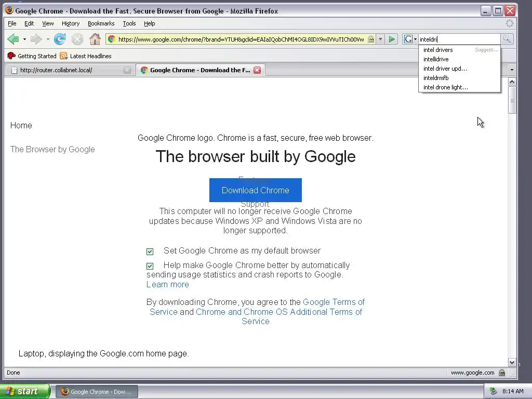Screen dimensions: 532x399
Task: Click the Getting Started bookmark icon
Action: coord(11,56)
